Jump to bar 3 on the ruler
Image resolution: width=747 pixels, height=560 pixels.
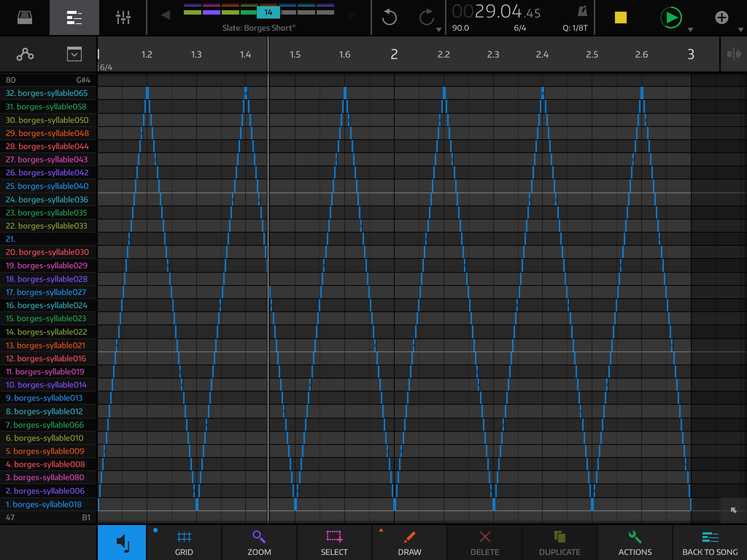click(x=691, y=54)
